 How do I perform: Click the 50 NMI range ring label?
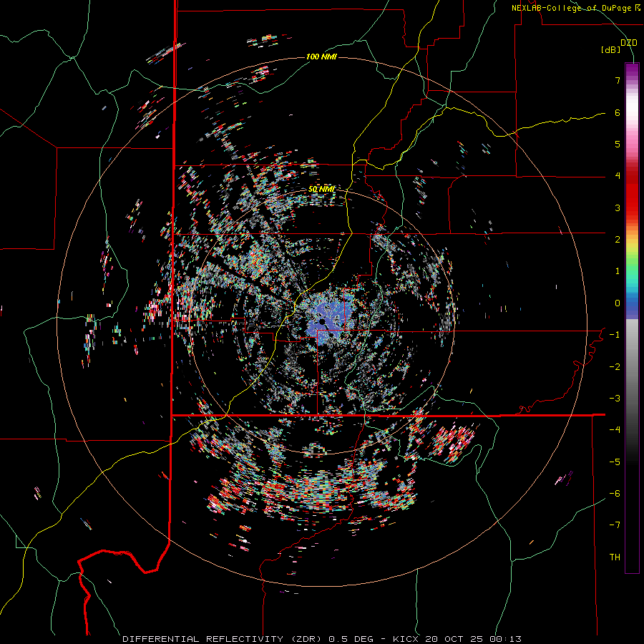[x=321, y=189]
